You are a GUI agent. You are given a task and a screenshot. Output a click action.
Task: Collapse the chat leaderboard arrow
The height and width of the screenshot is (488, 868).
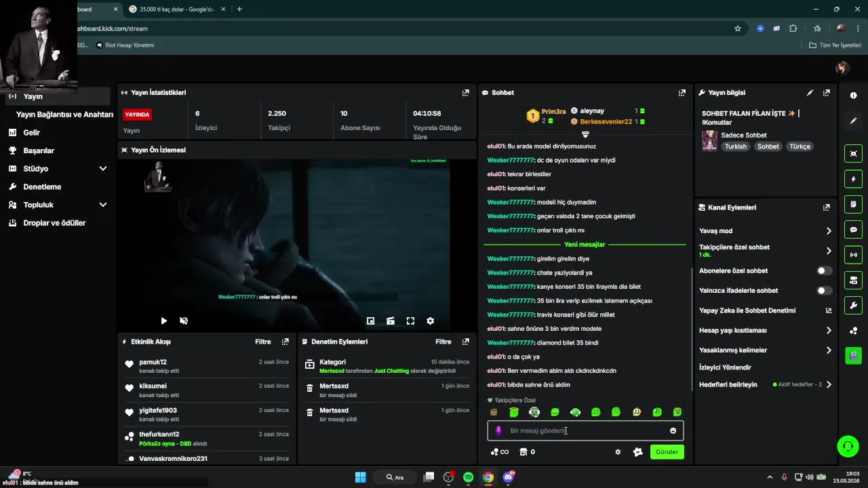pyautogui.click(x=585, y=135)
